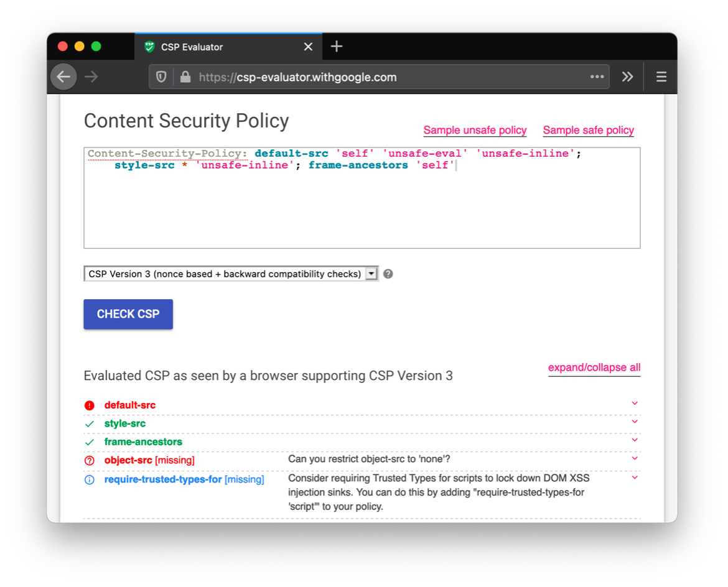Close the CSP Evaluator tab
This screenshot has width=728, height=587.
coord(308,47)
